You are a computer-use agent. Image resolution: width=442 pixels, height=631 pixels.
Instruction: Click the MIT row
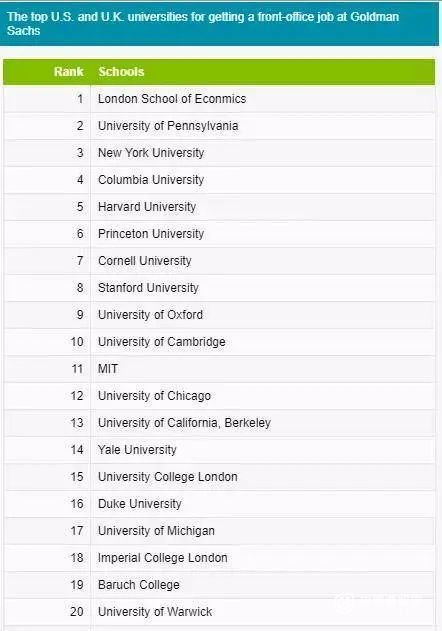pyautogui.click(x=219, y=369)
